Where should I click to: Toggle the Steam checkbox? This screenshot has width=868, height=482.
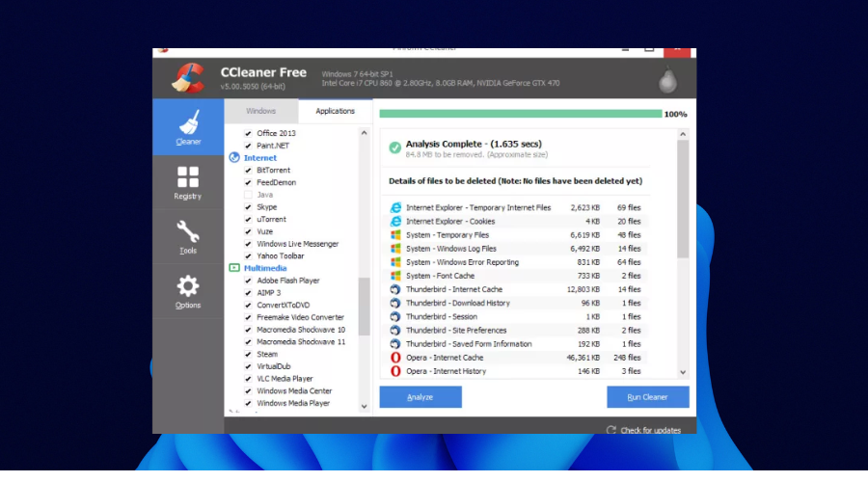(248, 354)
